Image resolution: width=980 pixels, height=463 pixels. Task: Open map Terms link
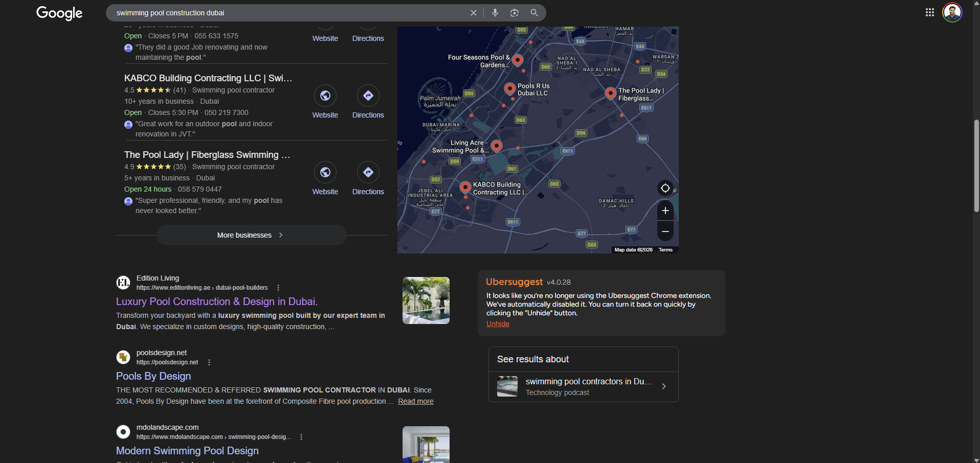(x=665, y=250)
